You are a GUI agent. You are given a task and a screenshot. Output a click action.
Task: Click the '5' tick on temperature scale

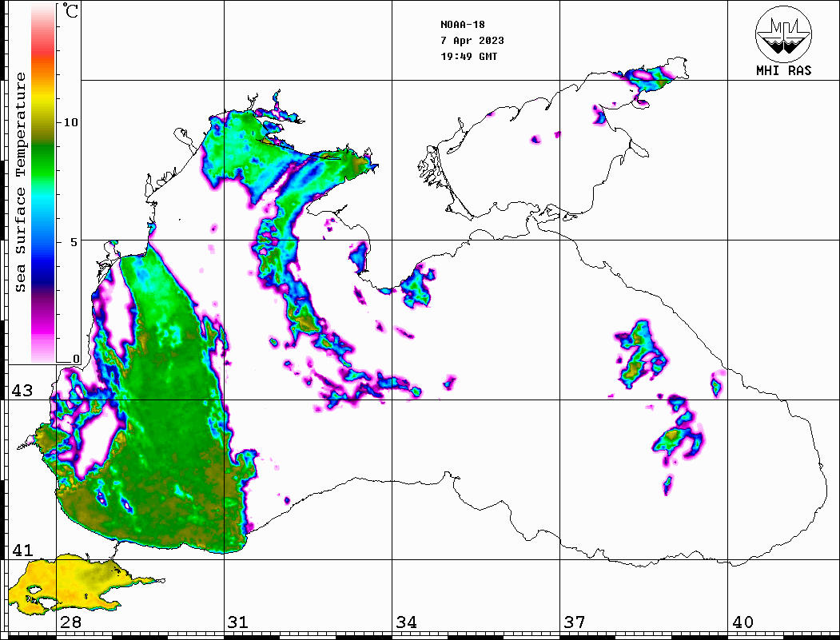coord(74,242)
